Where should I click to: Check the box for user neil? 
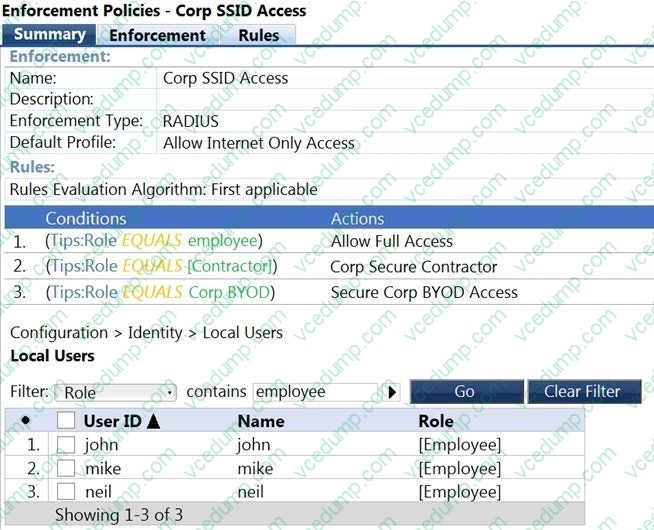(66, 491)
